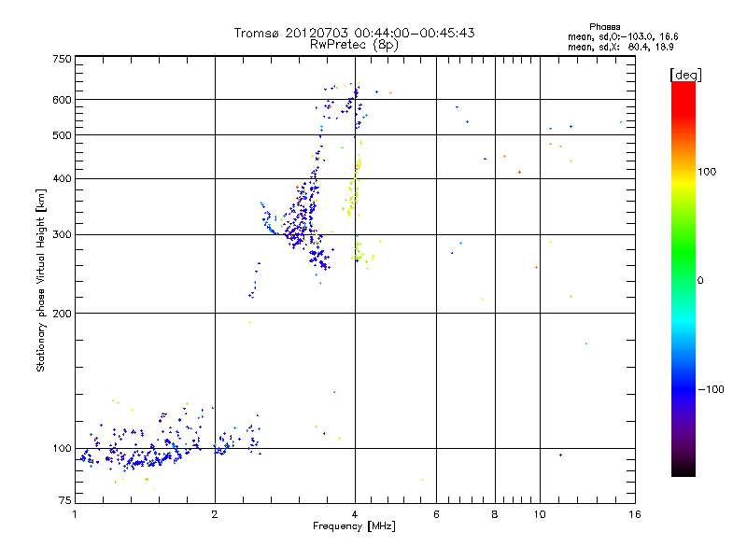Select the 'RwPretec (8p)' subtitle text
This screenshot has height=560, width=747.
tap(354, 45)
